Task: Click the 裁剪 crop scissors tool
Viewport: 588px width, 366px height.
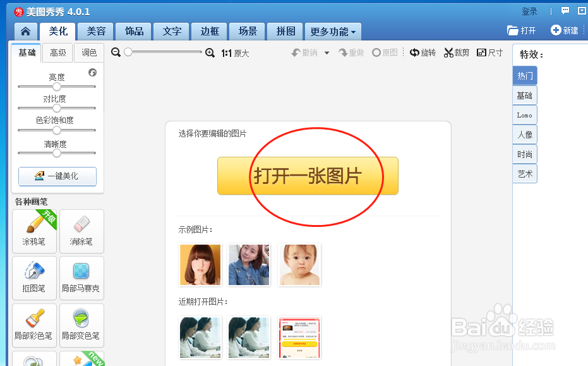Action: click(457, 52)
